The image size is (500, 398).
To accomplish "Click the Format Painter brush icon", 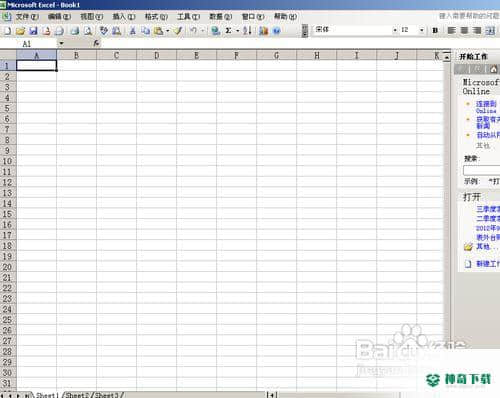I will click(x=178, y=31).
